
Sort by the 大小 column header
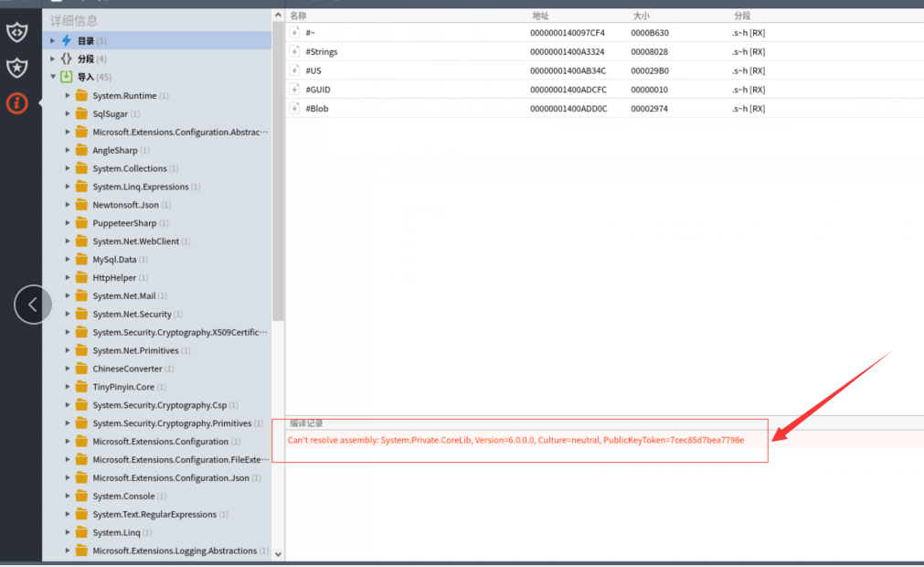point(641,16)
